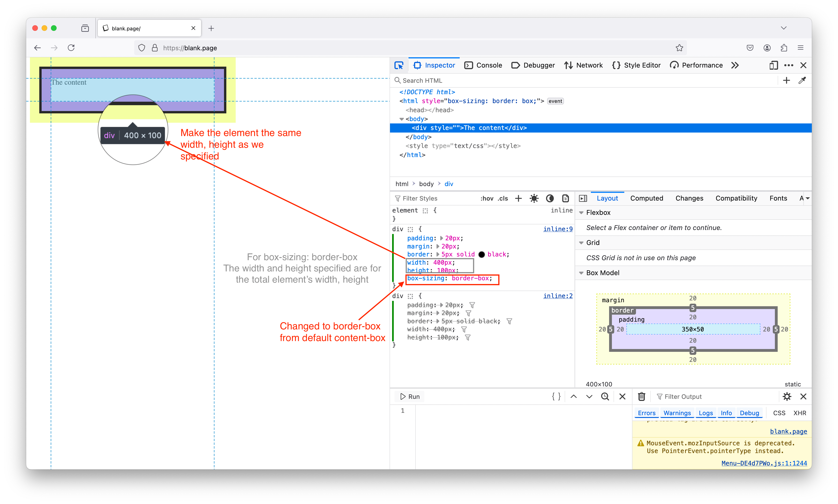Toggle dark color scheme simulation
838x504 pixels.
click(550, 198)
